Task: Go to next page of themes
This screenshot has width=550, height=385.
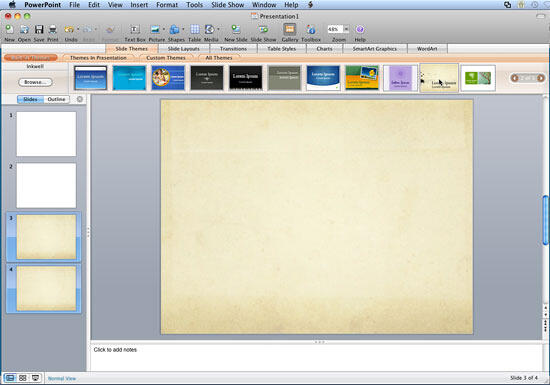Action: point(541,78)
